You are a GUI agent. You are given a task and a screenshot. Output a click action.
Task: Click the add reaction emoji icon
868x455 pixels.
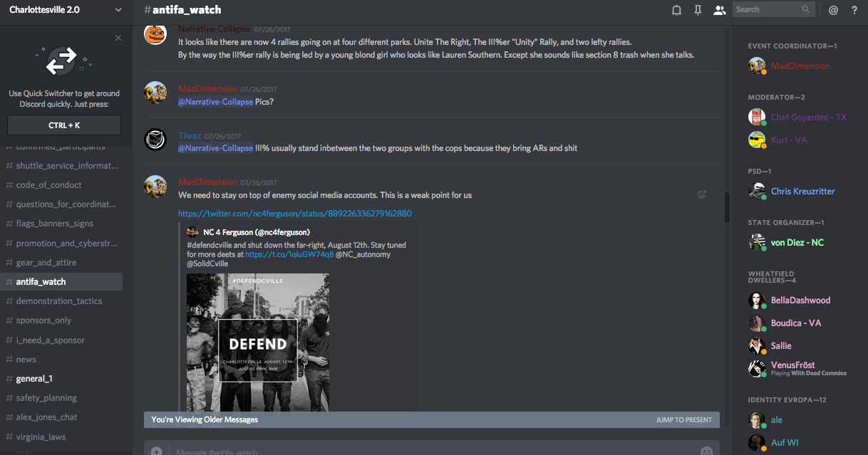point(702,194)
